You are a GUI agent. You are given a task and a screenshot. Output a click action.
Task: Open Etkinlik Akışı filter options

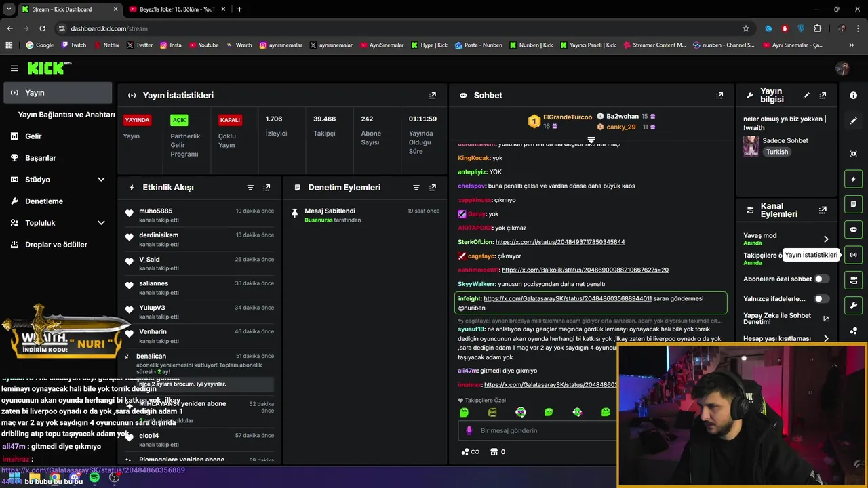pyautogui.click(x=250, y=188)
